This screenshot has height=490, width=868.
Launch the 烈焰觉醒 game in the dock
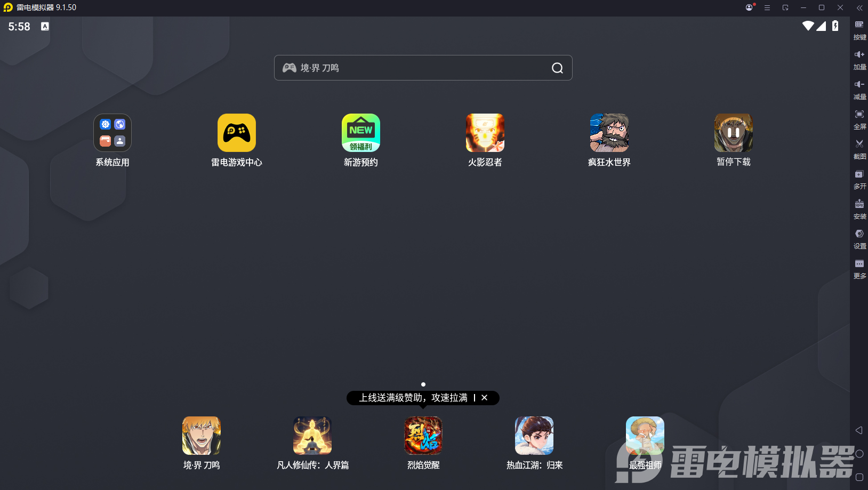click(423, 436)
